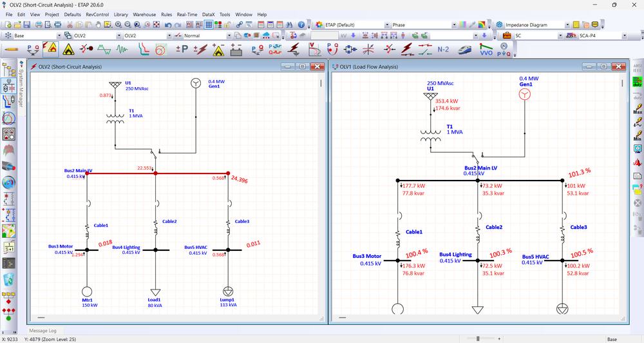Select Mtr1 motor symbol in OLV2
The image size is (644, 343).
[87, 291]
